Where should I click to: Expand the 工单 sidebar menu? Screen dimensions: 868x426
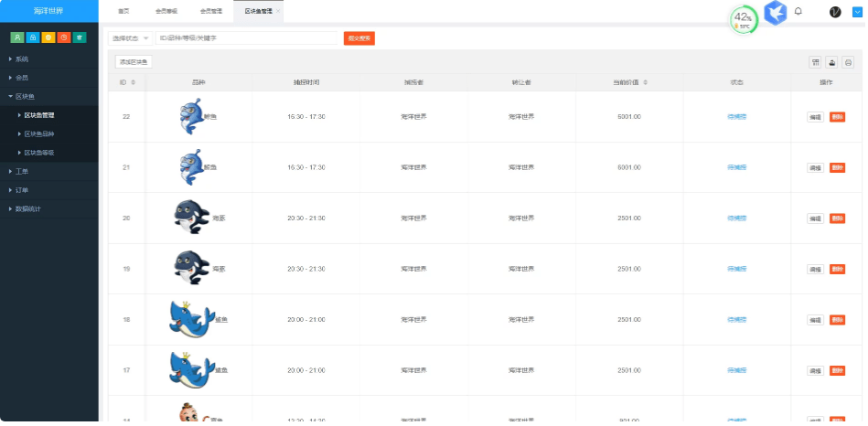point(49,172)
